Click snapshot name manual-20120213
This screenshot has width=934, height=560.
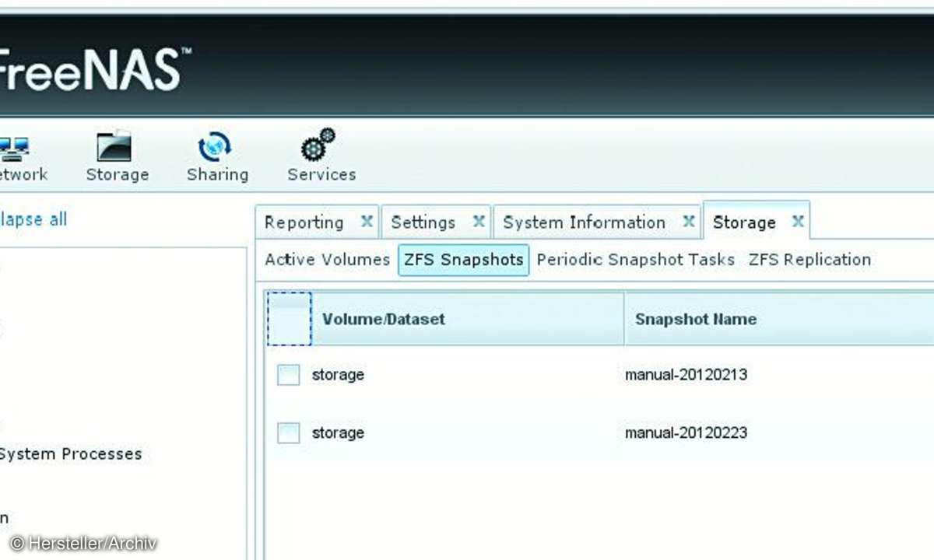tap(686, 375)
